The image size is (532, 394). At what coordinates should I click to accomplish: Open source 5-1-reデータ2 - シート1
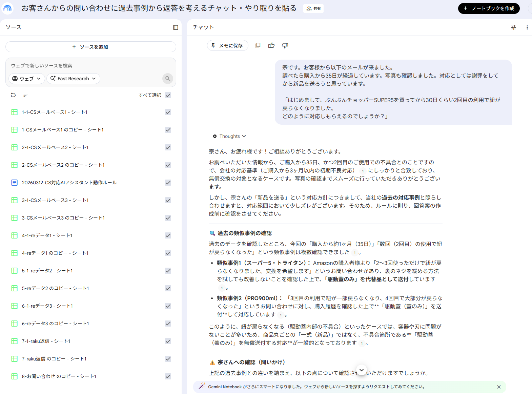click(x=47, y=271)
